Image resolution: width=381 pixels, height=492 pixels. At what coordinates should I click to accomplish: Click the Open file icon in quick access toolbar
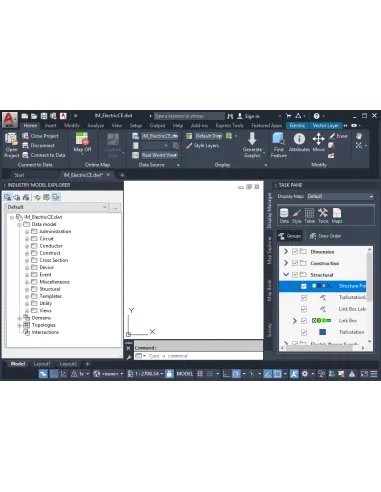(34, 116)
